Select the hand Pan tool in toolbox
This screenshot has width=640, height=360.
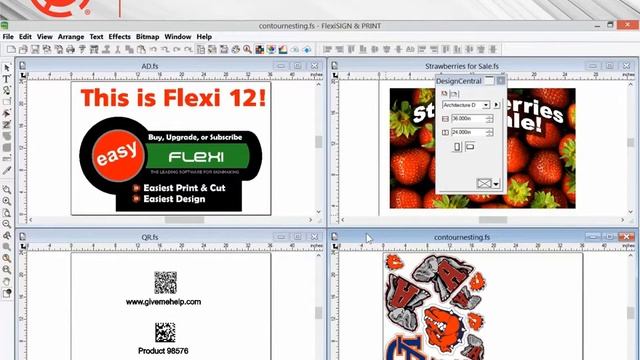7,282
